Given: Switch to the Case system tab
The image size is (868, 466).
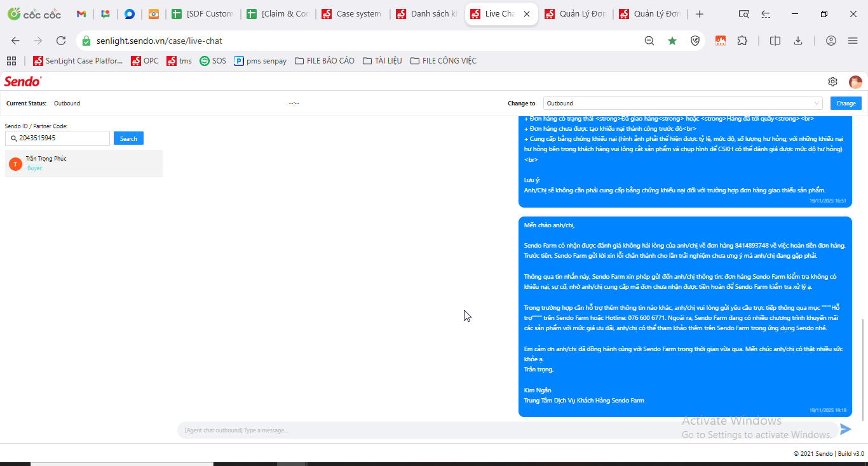Looking at the screenshot, I should click(352, 14).
